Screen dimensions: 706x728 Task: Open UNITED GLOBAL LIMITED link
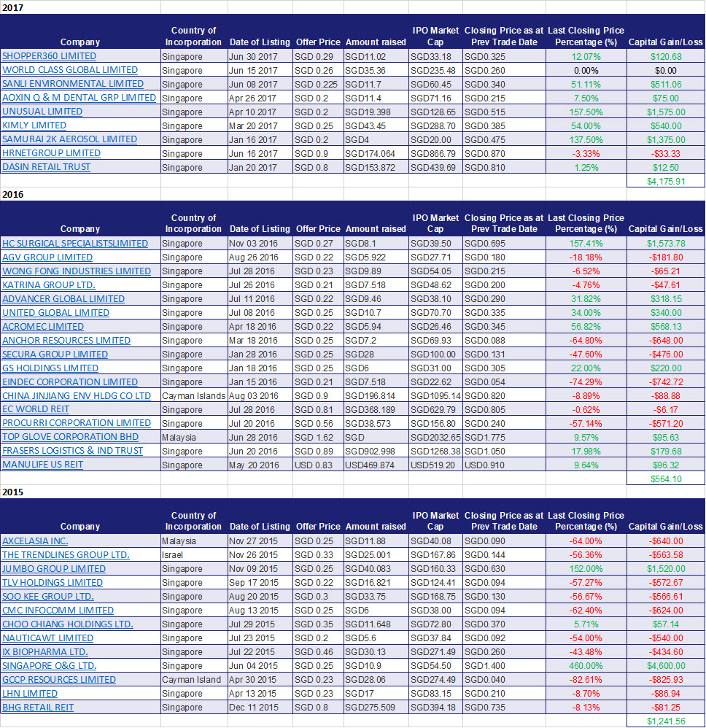[x=55, y=313]
